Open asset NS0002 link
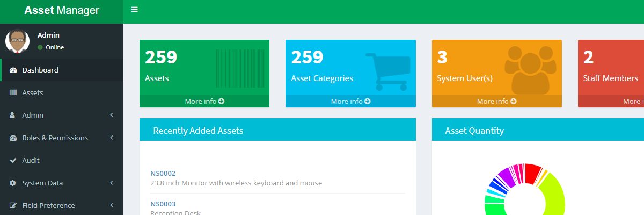This screenshot has height=215, width=644. coord(163,173)
